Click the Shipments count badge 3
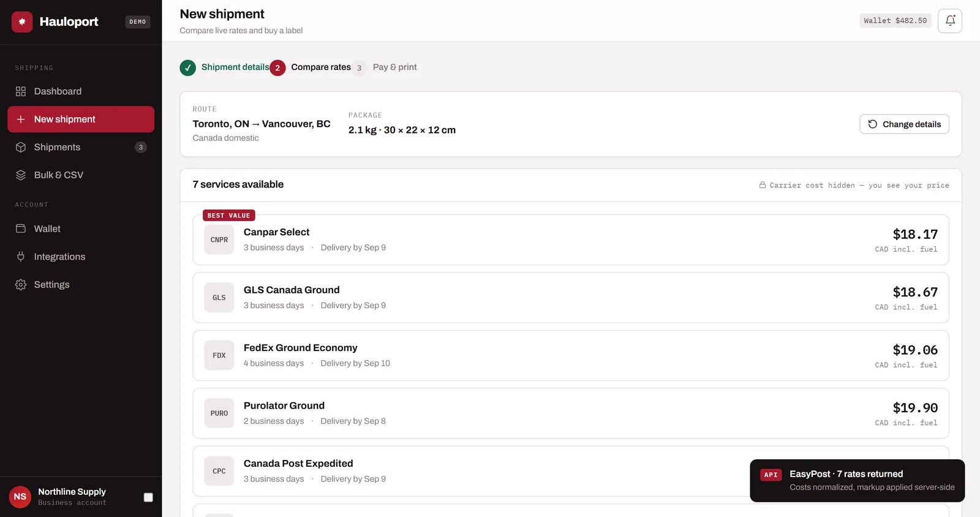This screenshot has width=980, height=517. tap(141, 147)
